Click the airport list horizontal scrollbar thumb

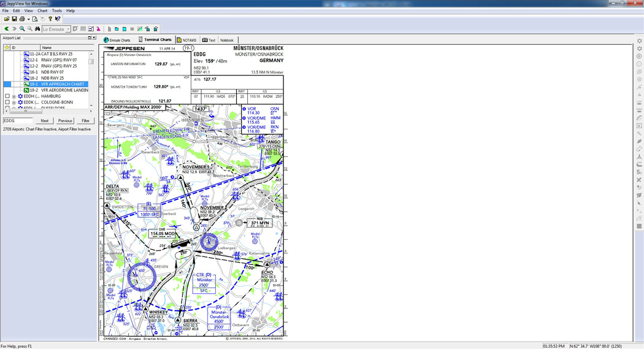click(x=26, y=111)
